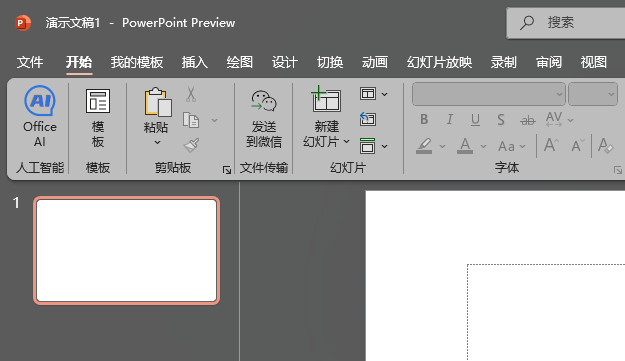Screen dimensions: 625x361
Task: Apply italic with the I button
Action: pos(450,120)
